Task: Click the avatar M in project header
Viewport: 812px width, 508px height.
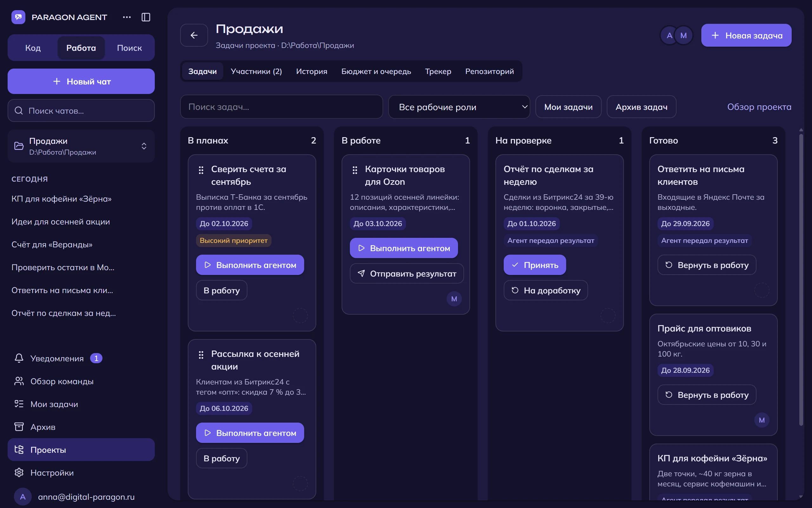Action: pyautogui.click(x=684, y=35)
